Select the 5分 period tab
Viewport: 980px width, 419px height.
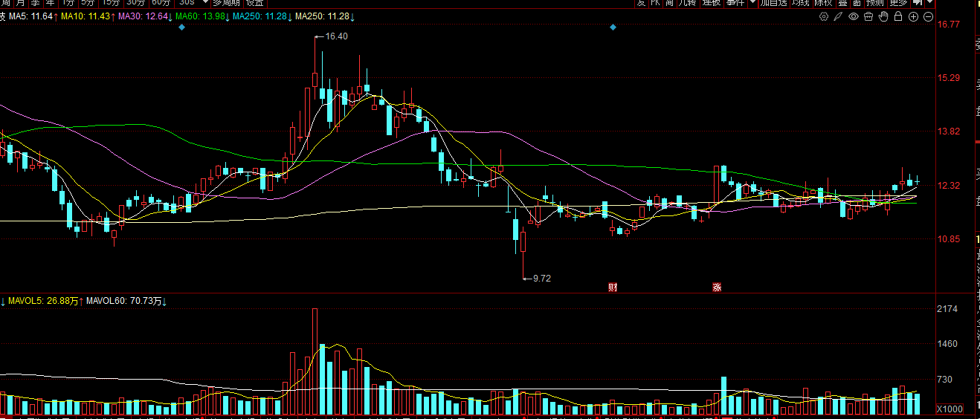pos(88,3)
